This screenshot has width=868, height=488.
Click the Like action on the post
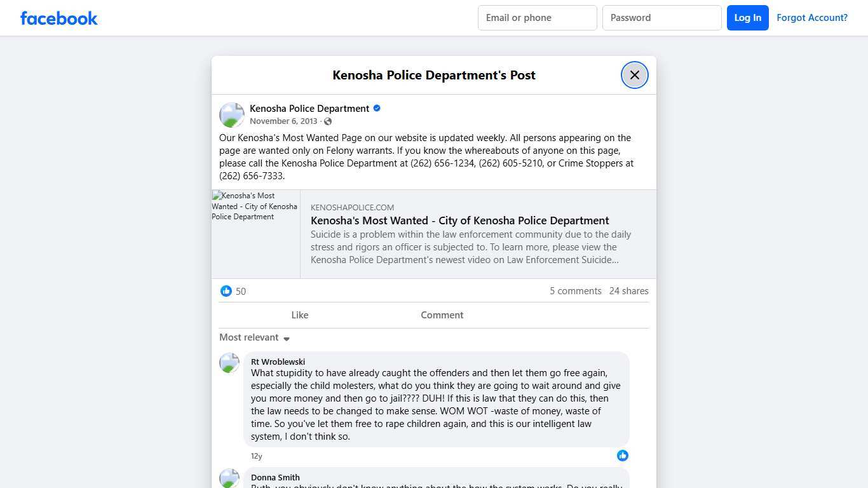(x=299, y=315)
